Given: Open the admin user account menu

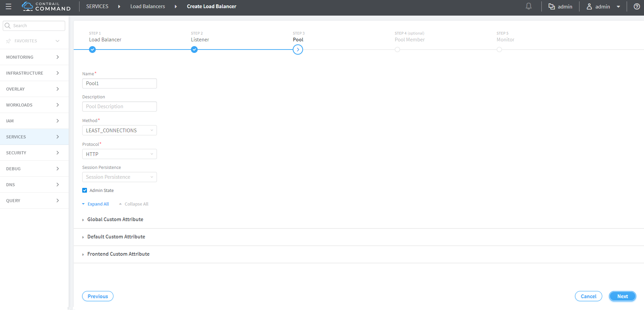Looking at the screenshot, I should coord(603,6).
